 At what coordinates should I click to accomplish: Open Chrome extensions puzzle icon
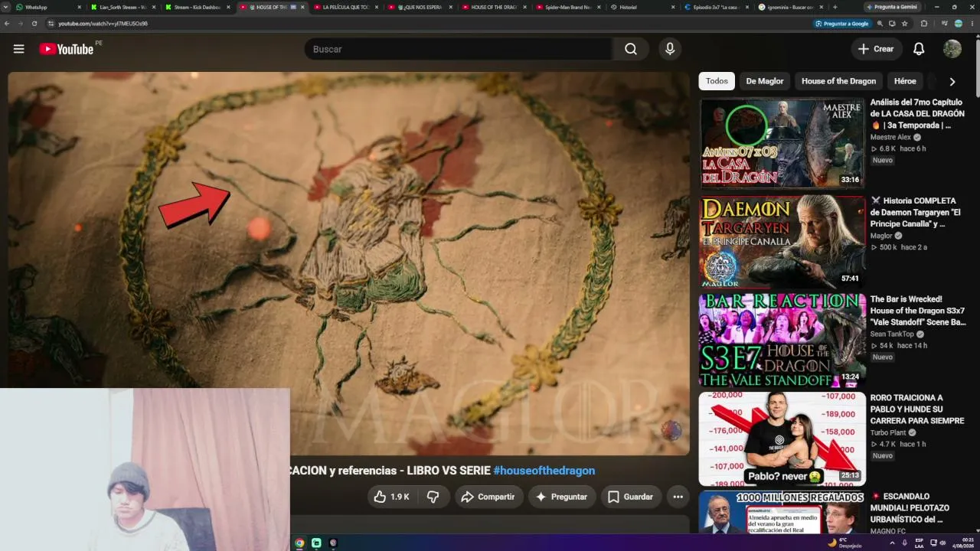pos(923,24)
